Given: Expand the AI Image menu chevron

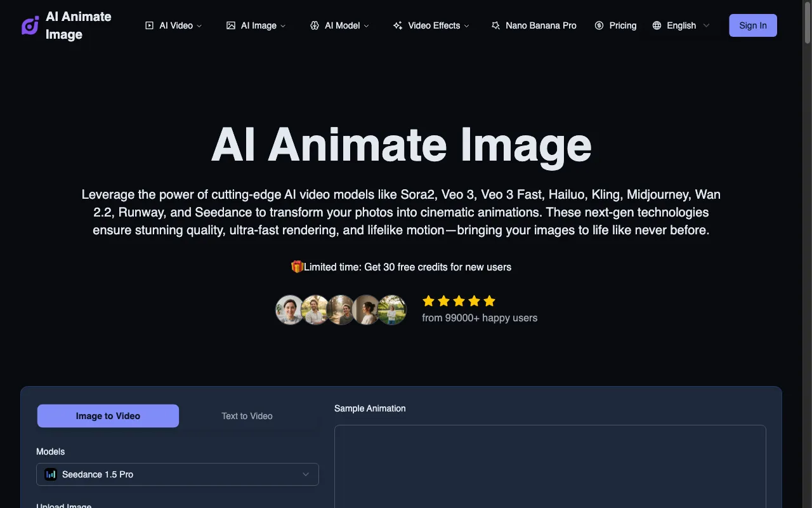Looking at the screenshot, I should [283, 26].
